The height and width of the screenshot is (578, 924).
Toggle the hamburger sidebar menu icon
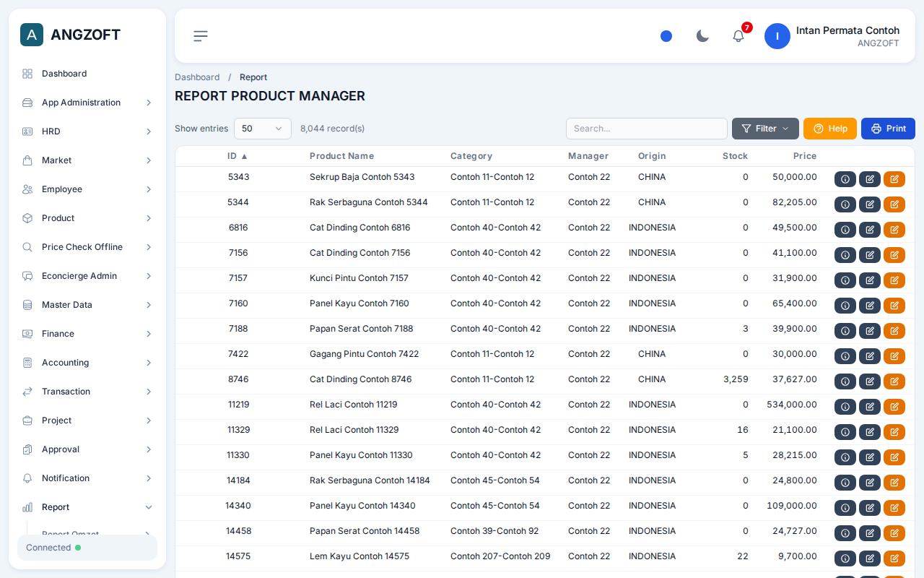click(201, 36)
